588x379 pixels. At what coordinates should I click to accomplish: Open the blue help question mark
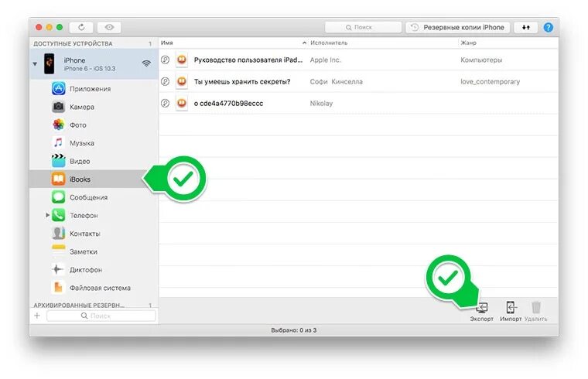tap(548, 27)
